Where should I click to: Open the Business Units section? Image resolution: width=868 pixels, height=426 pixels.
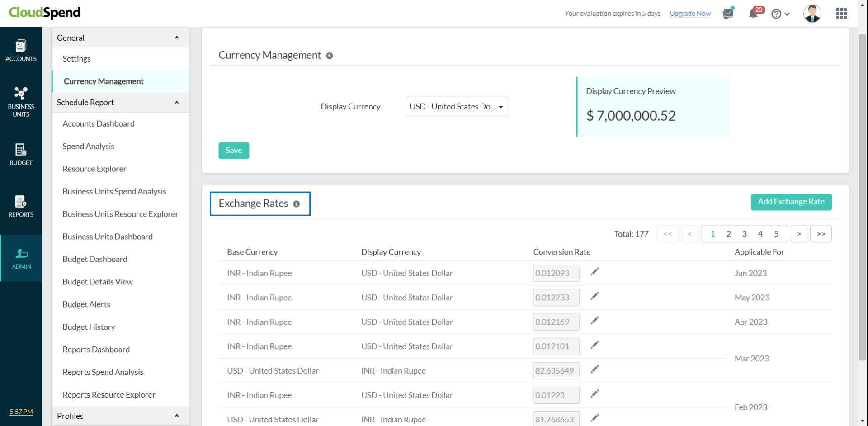coord(21,102)
